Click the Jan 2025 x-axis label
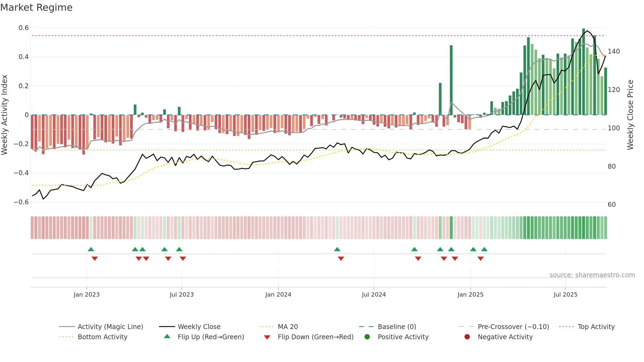Image resolution: width=644 pixels, height=362 pixels. coord(470,294)
